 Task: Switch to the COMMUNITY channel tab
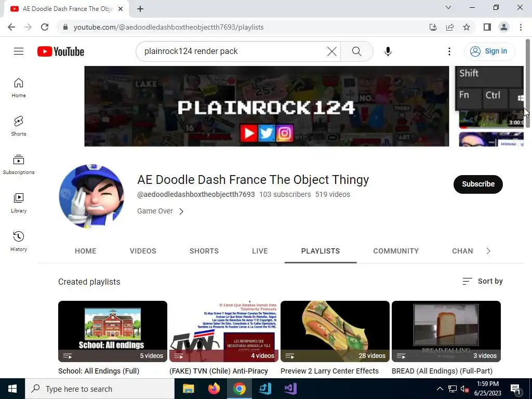[x=396, y=251]
